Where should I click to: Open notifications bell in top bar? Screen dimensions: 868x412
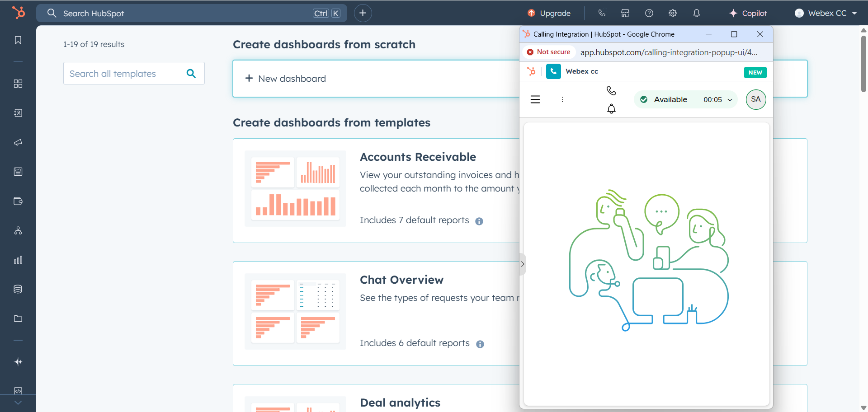(697, 13)
